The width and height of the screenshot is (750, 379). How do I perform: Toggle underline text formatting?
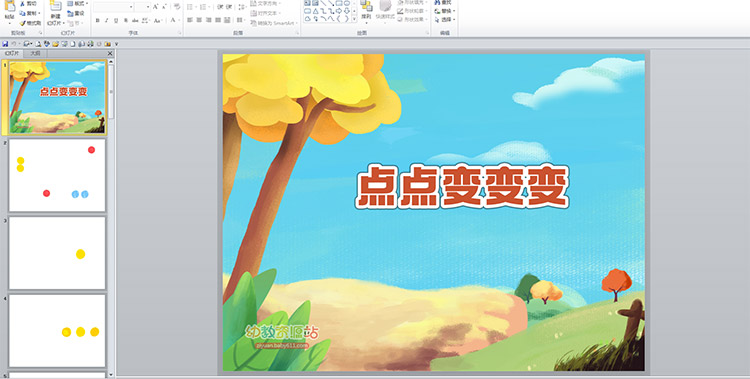(x=116, y=21)
